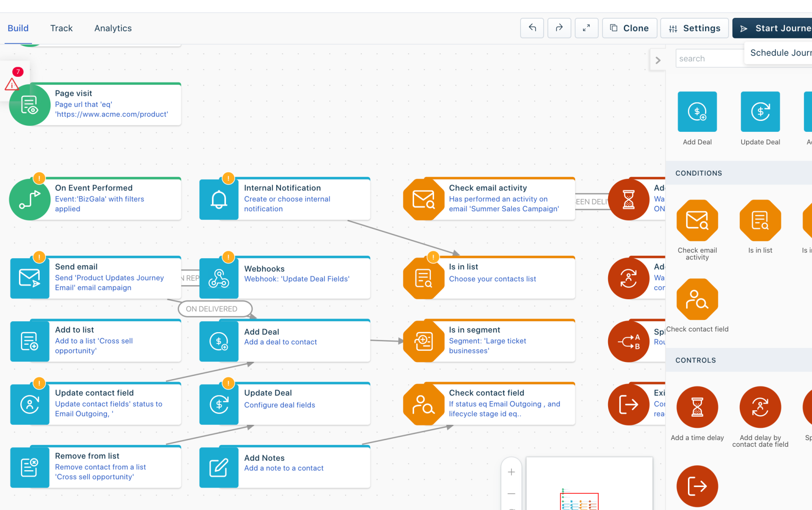Click warning badge on Is in list node
Image resolution: width=812 pixels, height=510 pixels.
(433, 258)
